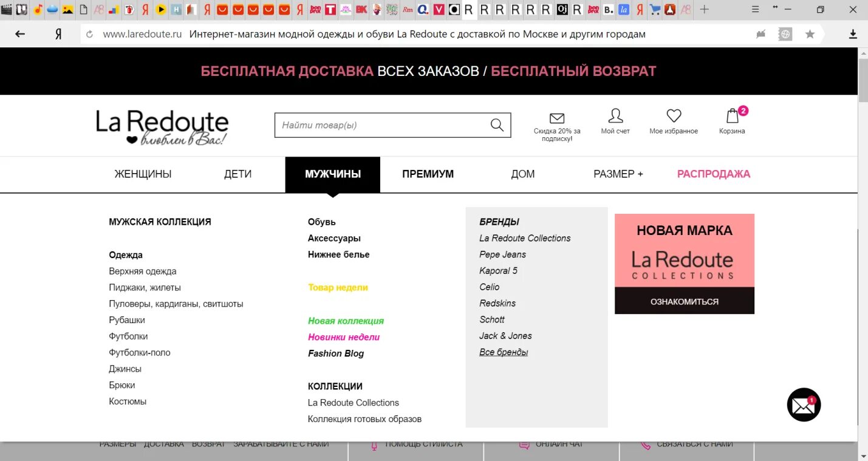Open Обувь section
The width and height of the screenshot is (868, 461).
click(322, 222)
